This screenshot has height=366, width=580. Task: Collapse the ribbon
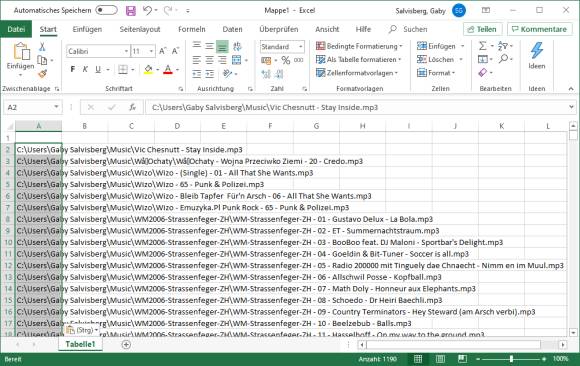(571, 89)
